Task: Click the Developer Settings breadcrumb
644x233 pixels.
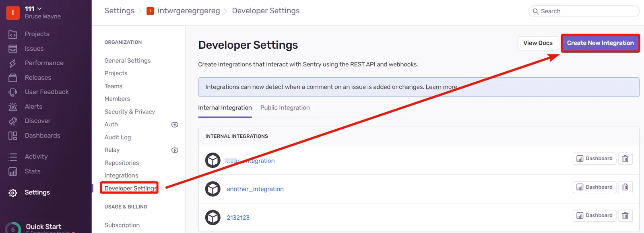Action: tap(266, 11)
